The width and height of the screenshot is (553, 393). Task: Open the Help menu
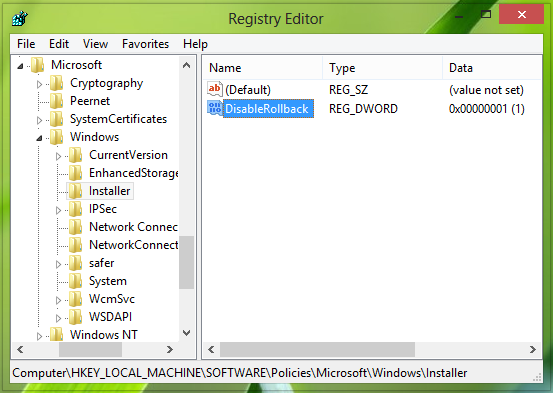[x=195, y=44]
